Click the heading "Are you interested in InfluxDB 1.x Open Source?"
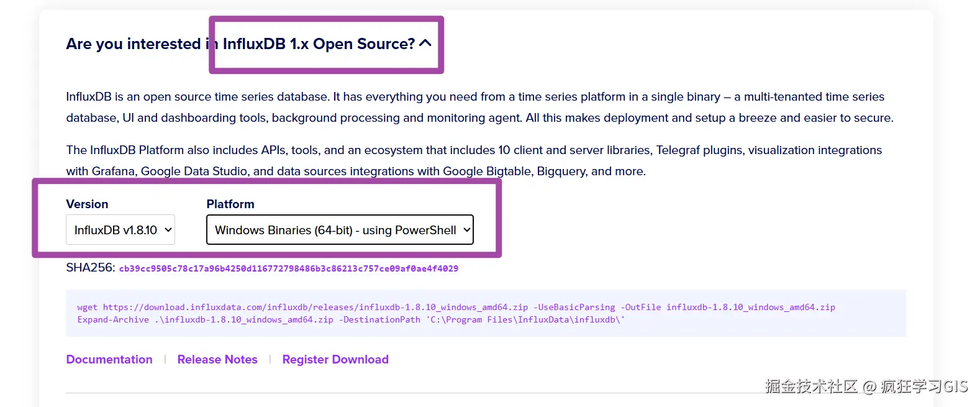Viewport: 980px width, 407px height. tap(240, 43)
